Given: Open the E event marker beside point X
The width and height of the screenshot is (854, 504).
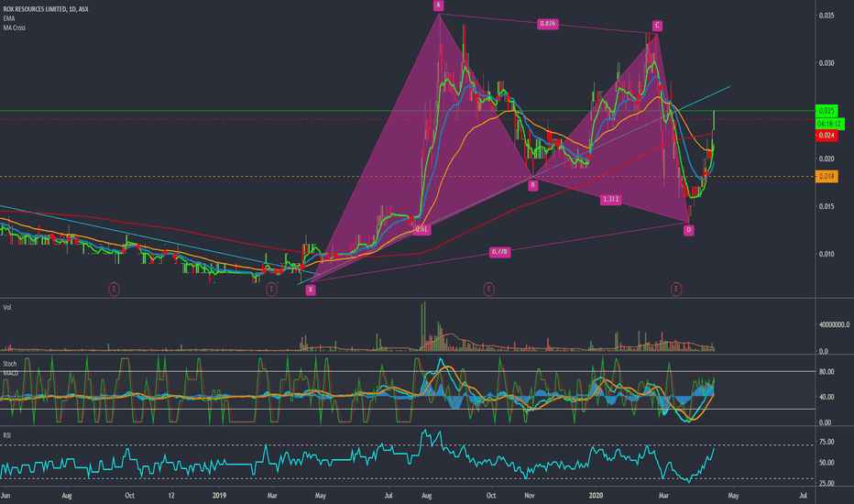Looking at the screenshot, I should pyautogui.click(x=271, y=290).
